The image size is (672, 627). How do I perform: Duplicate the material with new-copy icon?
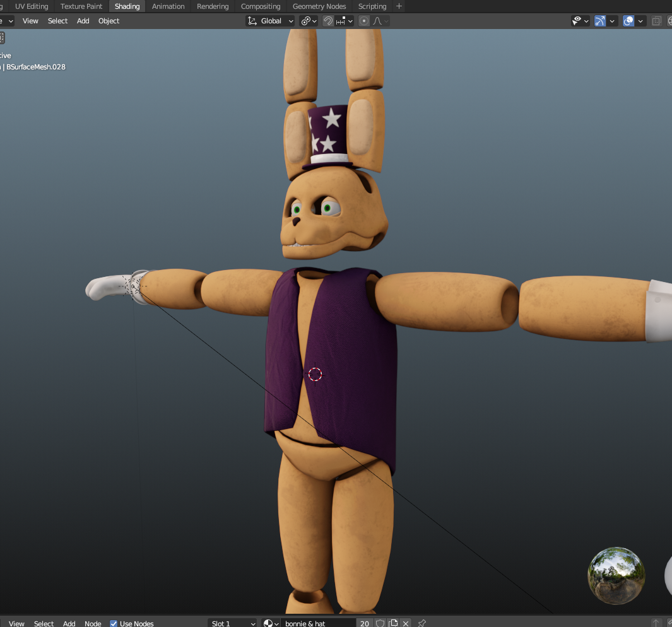(x=393, y=623)
